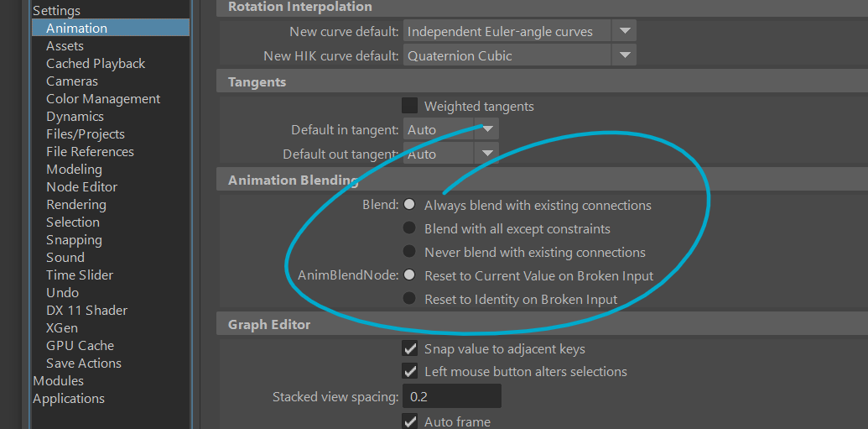Open Default in tangent dropdown arrow
This screenshot has height=429, width=868.
click(487, 129)
